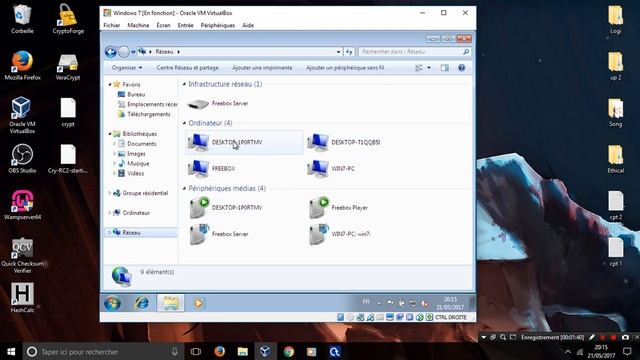This screenshot has height=360, width=640.
Task: Select the crypt file on the desktop
Action: coord(68,113)
